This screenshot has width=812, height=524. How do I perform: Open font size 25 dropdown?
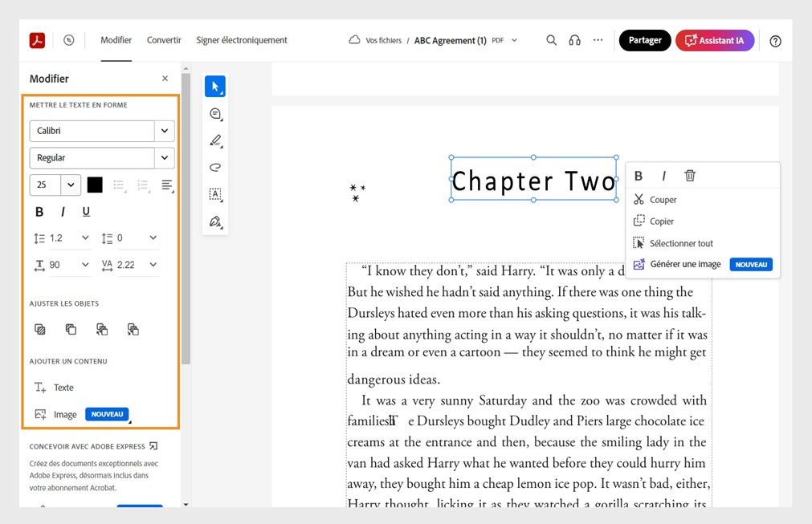click(x=71, y=185)
